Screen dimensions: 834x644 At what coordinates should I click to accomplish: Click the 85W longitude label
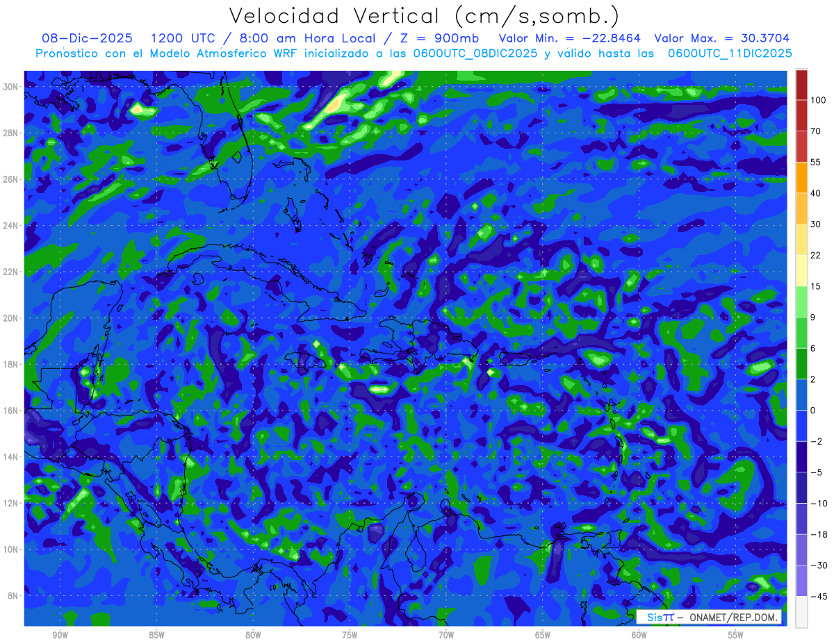(157, 636)
